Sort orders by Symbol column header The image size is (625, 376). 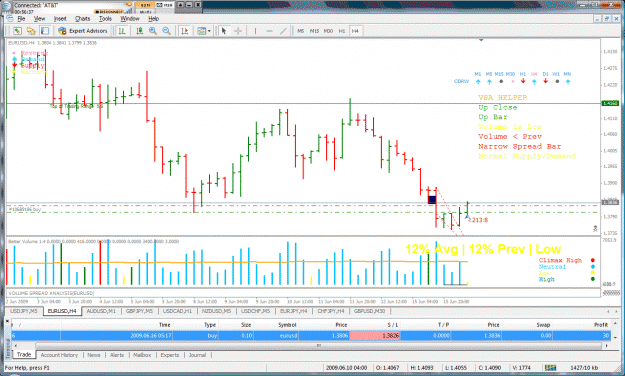(x=287, y=325)
